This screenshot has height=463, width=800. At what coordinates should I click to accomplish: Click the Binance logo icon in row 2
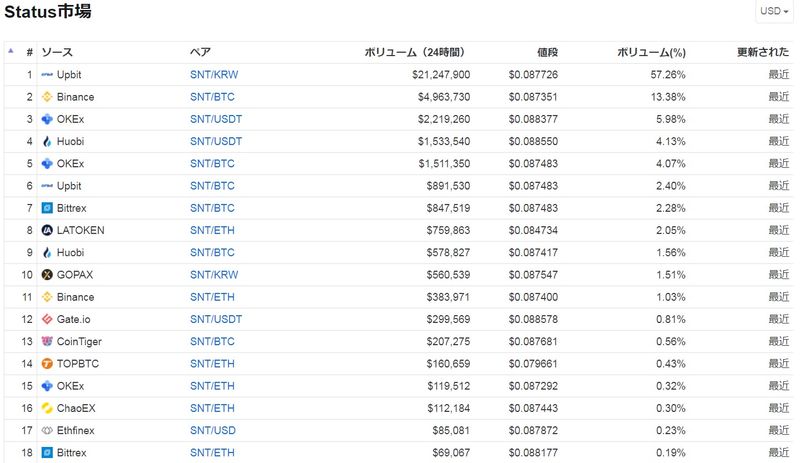tap(47, 97)
